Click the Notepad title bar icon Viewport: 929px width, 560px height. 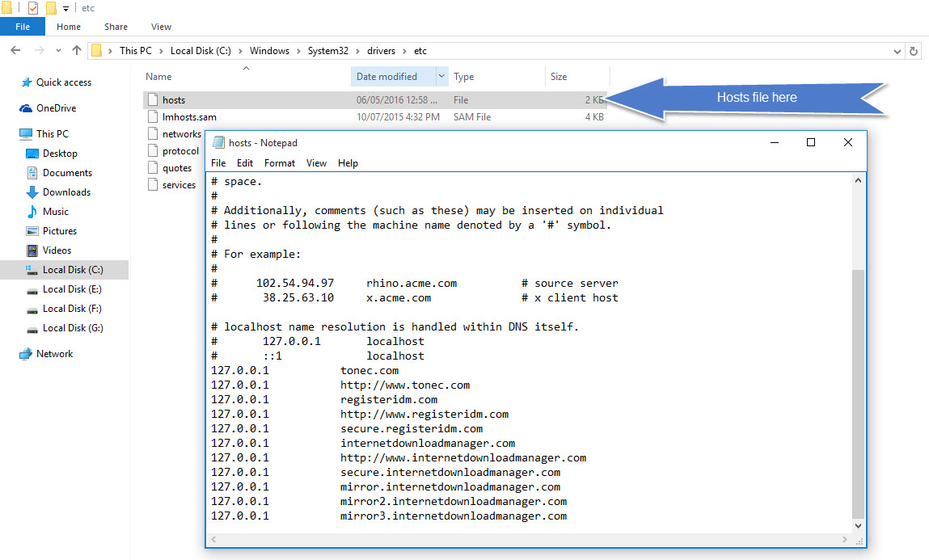click(x=218, y=143)
